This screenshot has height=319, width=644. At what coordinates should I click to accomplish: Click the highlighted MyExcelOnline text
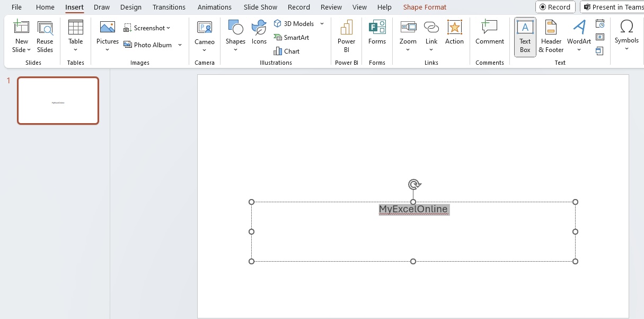coord(413,209)
